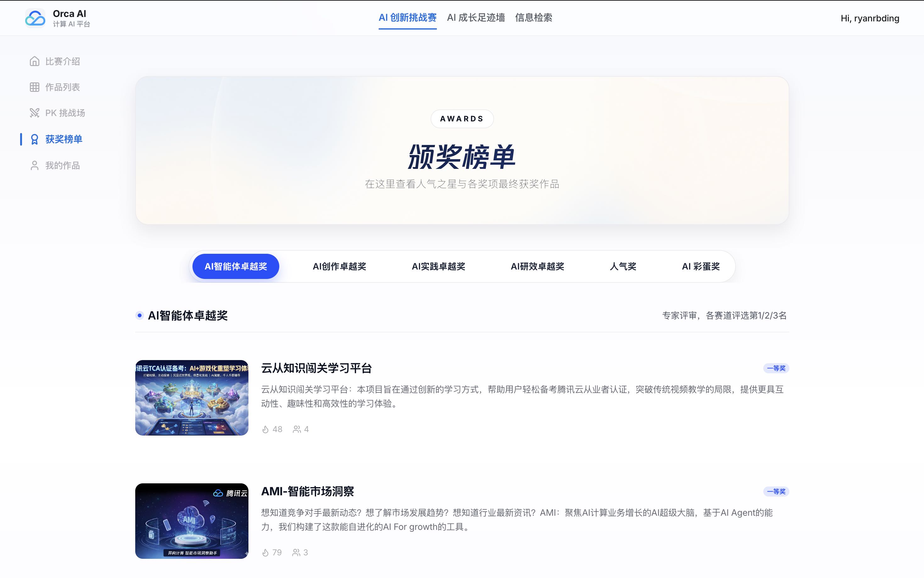Click the Orca AI brand name
Image resolution: width=924 pixels, height=578 pixels.
[70, 14]
